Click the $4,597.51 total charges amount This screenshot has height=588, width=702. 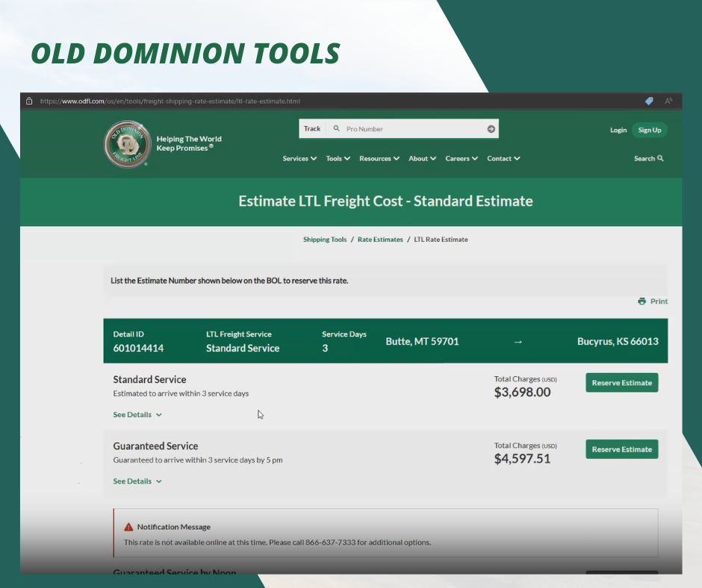pos(523,459)
